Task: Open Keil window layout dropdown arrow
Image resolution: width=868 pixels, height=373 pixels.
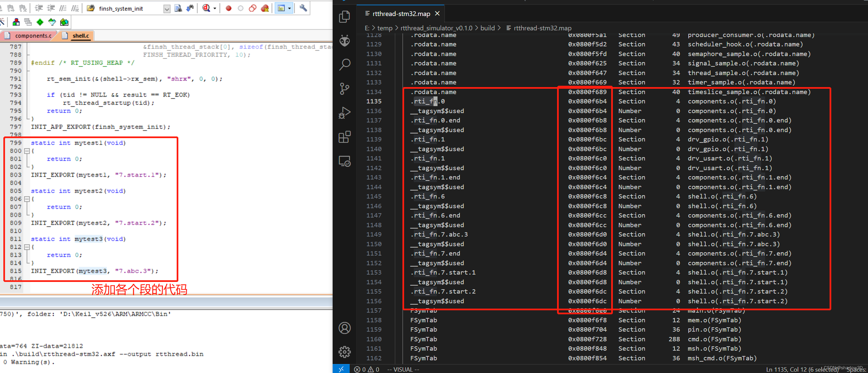Action: click(290, 8)
